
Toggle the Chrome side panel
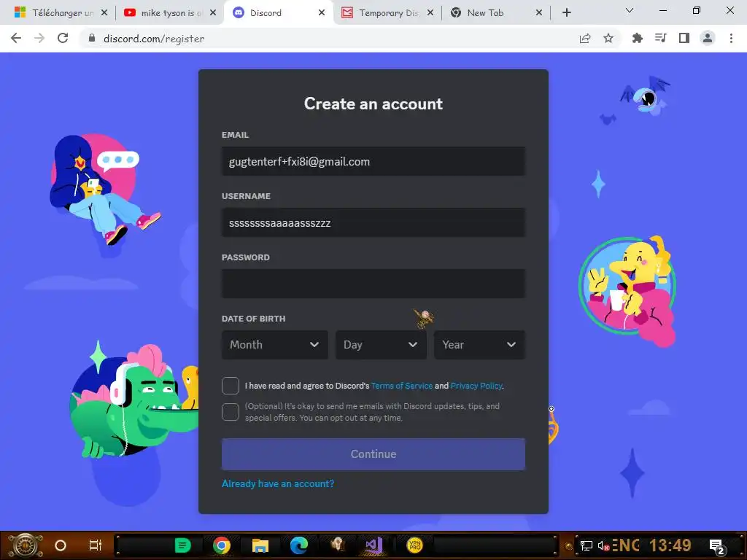click(x=684, y=38)
